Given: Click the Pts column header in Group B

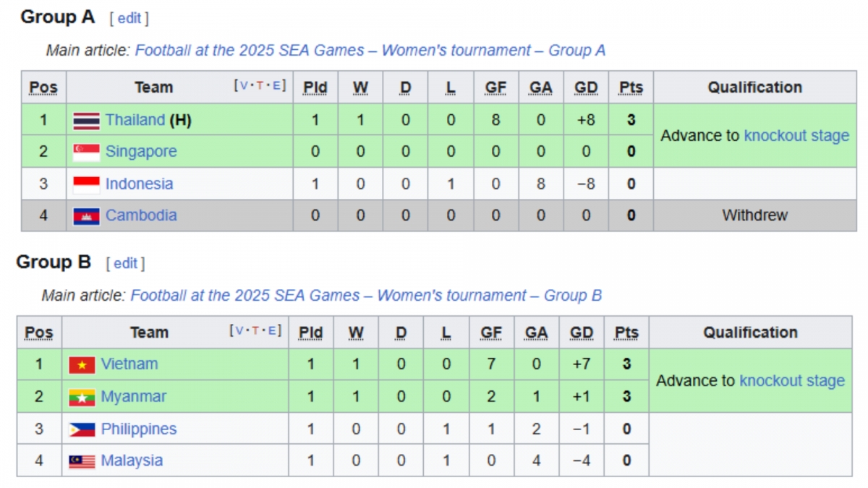Looking at the screenshot, I should tap(626, 333).
